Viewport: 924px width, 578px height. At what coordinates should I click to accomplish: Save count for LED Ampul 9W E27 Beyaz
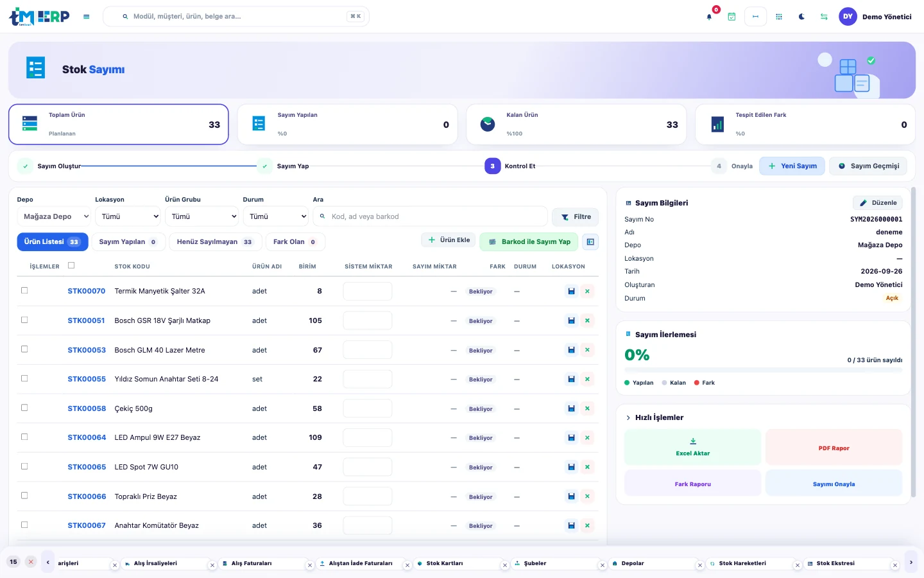click(x=571, y=438)
